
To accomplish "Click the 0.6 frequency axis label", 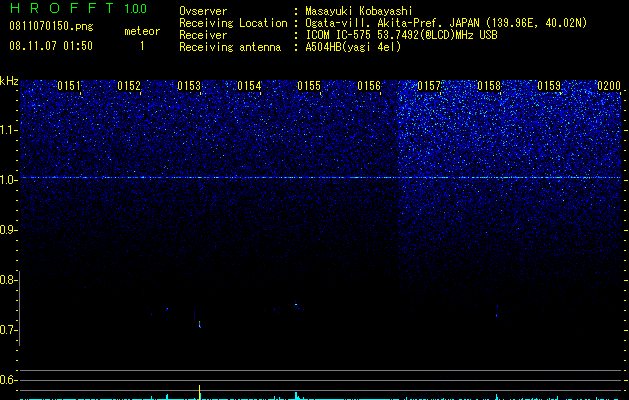I will 8,380.
